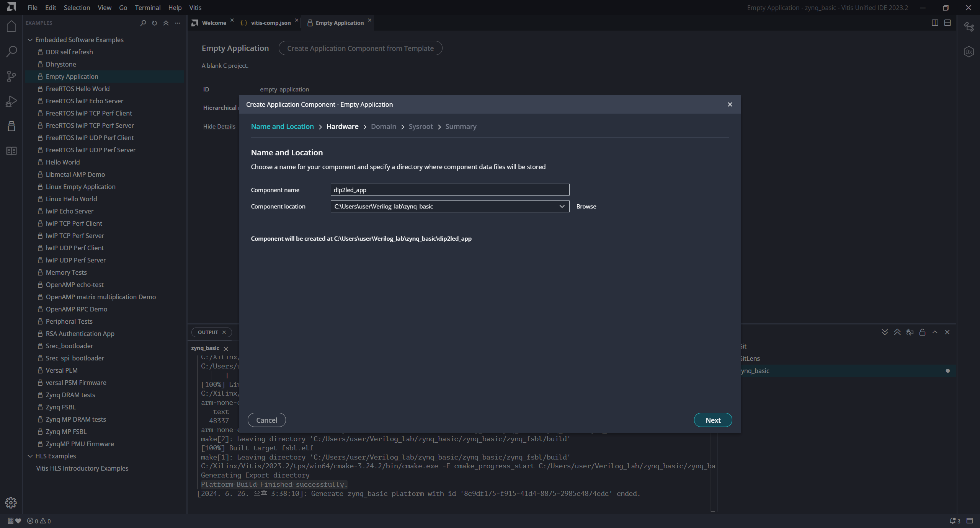Open the Terminal menu
Screen dimensions: 980x528
[147, 8]
